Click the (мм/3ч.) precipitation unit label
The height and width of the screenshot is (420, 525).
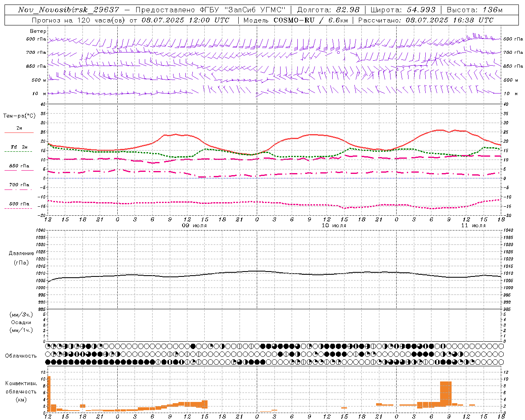[x=21, y=315]
